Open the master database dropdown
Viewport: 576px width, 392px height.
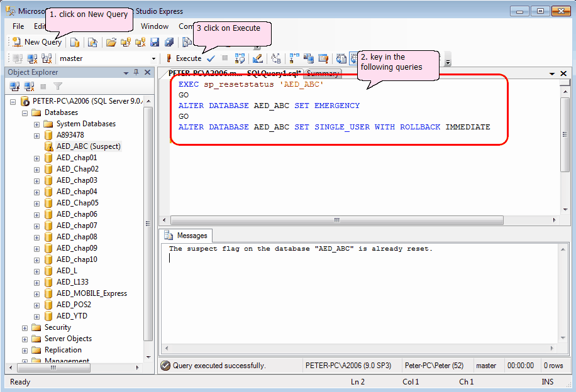[153, 58]
